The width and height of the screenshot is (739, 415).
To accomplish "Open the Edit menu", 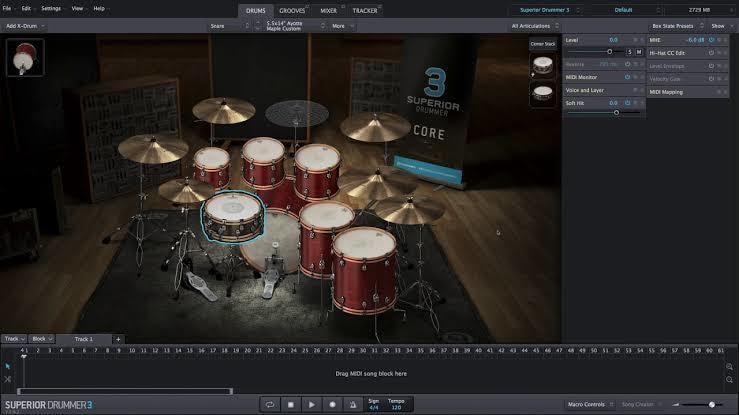I will coord(26,8).
